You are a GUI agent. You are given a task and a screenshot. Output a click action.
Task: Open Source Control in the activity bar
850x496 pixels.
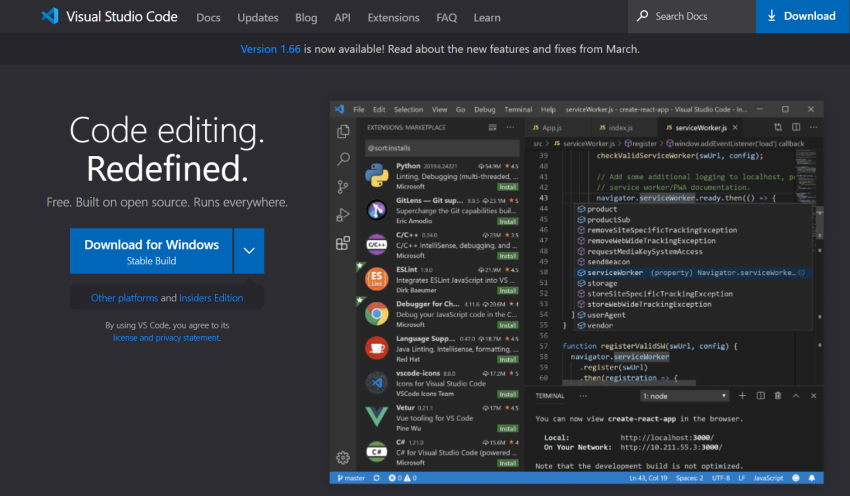(343, 186)
